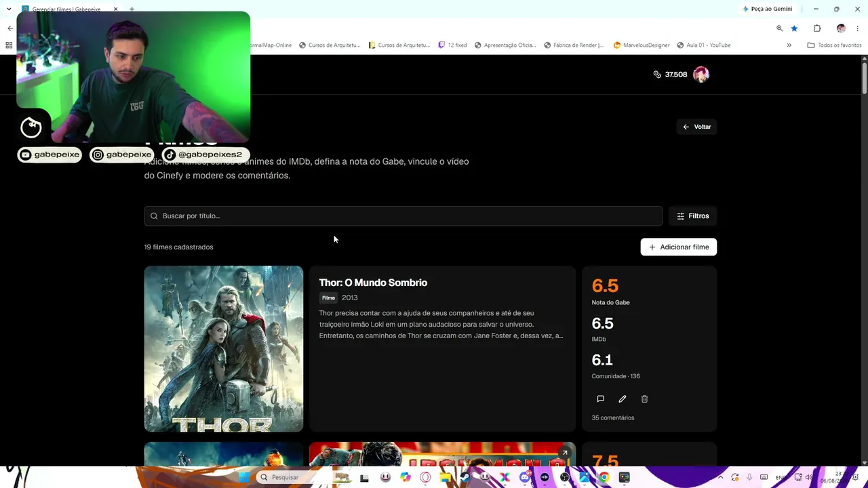
Task: Open comments for Thor: O Mundo Sombrio
Action: click(x=600, y=399)
